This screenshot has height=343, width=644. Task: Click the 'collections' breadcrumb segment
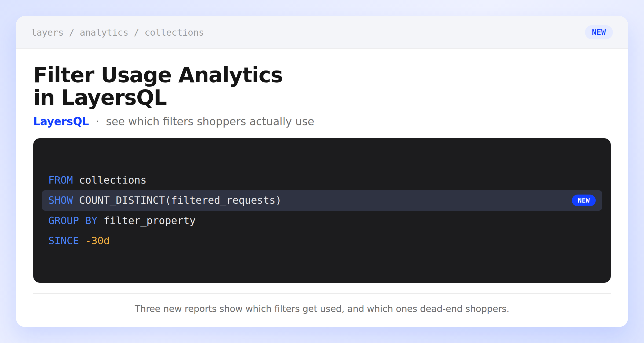pyautogui.click(x=174, y=32)
